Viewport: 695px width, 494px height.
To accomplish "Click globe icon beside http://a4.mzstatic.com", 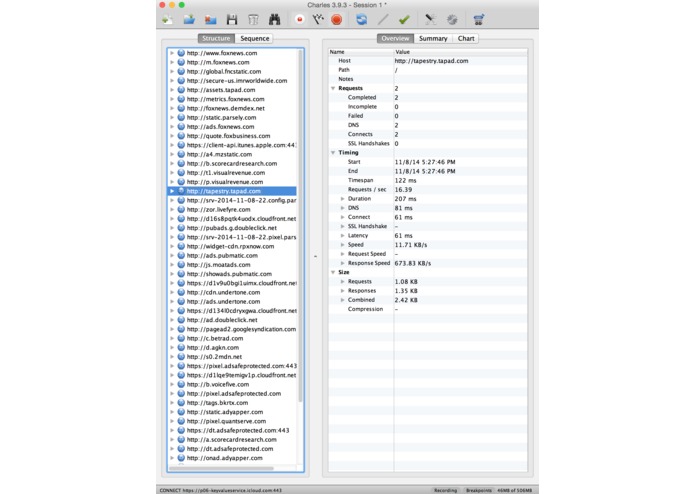I will (x=181, y=154).
